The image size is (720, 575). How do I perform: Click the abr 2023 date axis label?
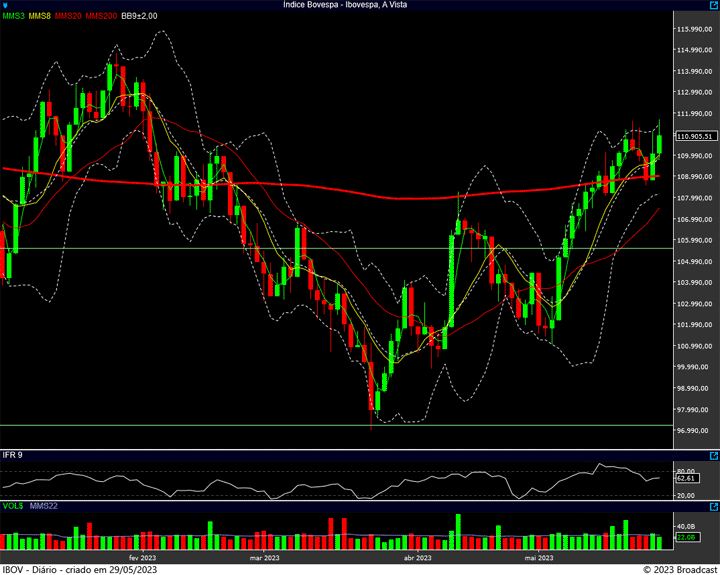416,557
